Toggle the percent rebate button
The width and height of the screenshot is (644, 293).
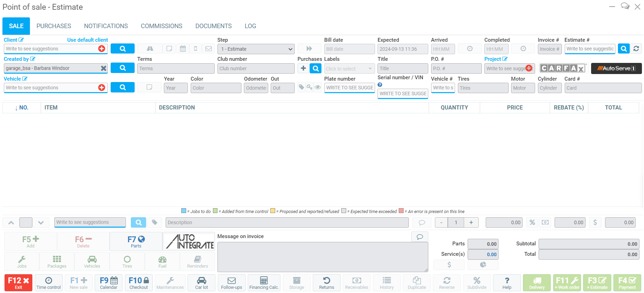click(532, 222)
